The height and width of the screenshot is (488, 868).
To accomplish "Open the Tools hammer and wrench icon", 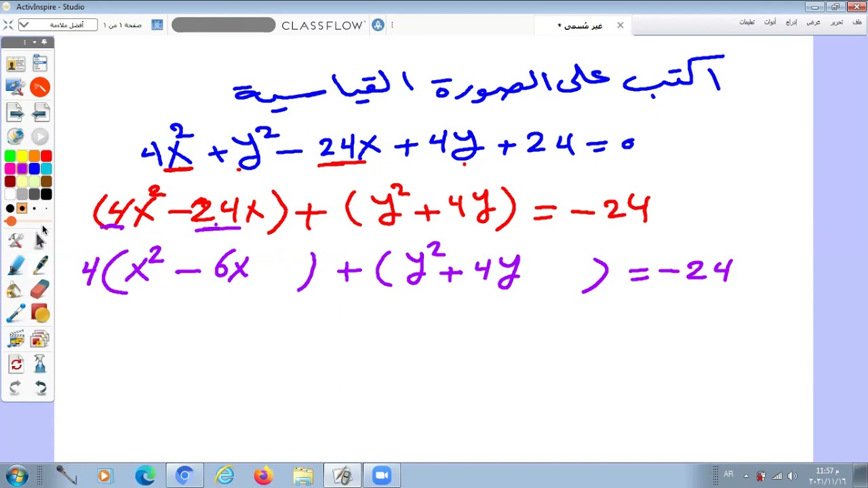I will [16, 240].
